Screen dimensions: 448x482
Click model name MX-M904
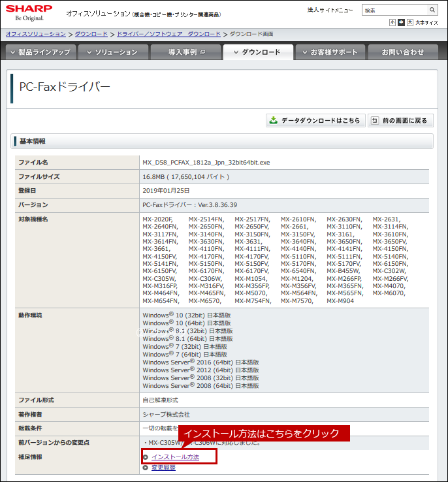(340, 301)
